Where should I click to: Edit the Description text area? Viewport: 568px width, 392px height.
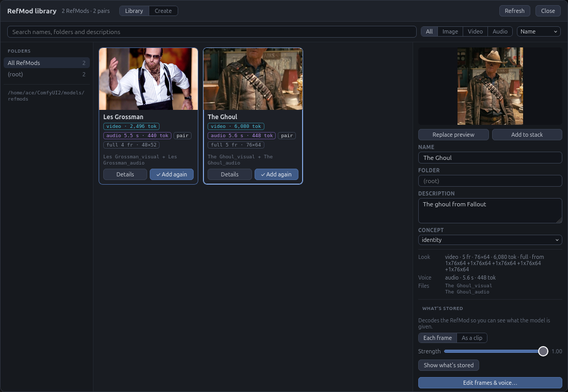[490, 210]
